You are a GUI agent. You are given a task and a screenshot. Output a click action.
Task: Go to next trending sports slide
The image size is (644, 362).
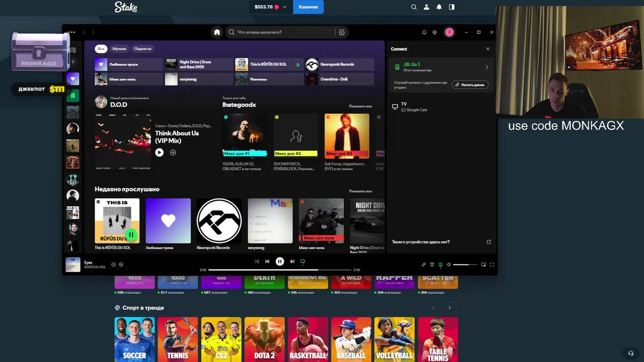point(450,308)
